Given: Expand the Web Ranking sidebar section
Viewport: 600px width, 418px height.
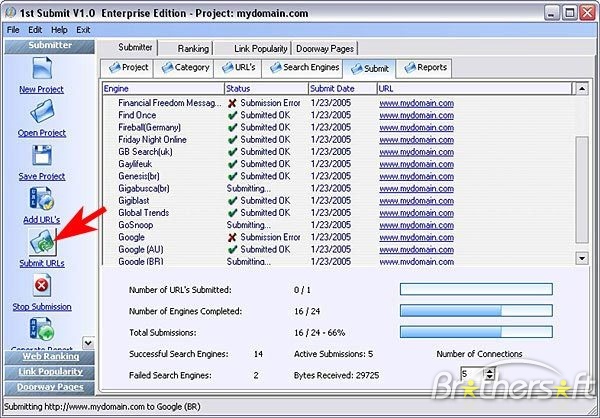Looking at the screenshot, I should 50,357.
